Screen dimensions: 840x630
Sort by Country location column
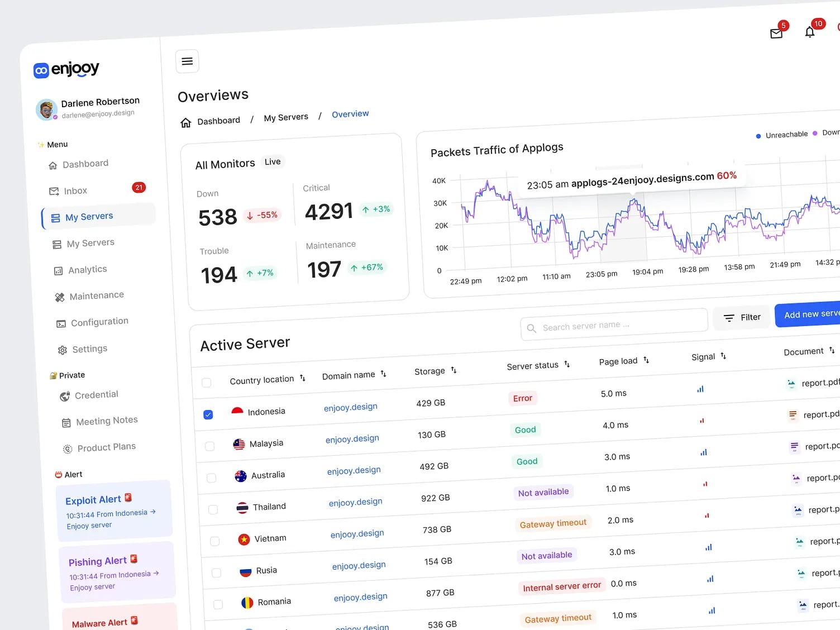(x=302, y=378)
